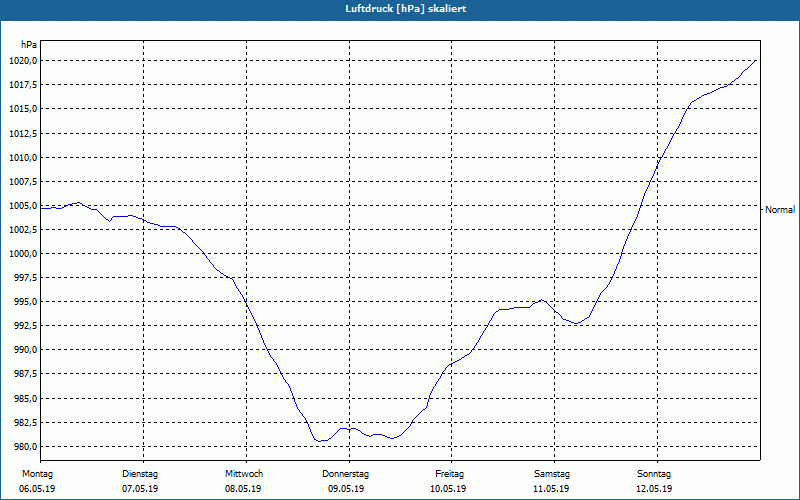Click the 'hPa' unit label
Image resolution: width=800 pixels, height=500 pixels.
click(29, 44)
